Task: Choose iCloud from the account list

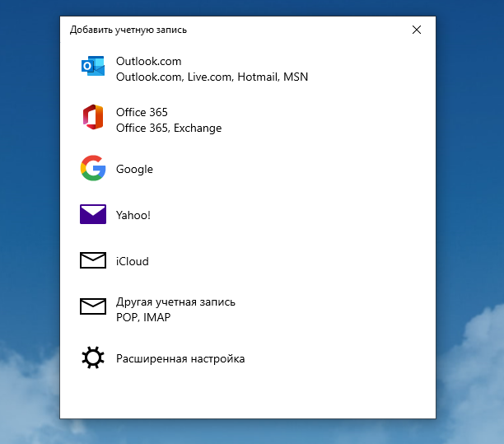Action: coord(132,261)
